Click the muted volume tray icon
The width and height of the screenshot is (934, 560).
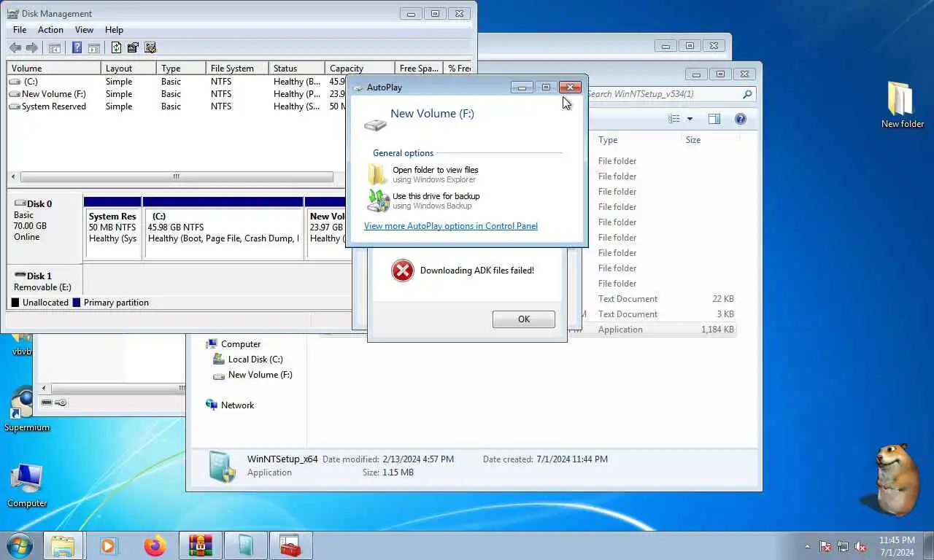(x=861, y=546)
